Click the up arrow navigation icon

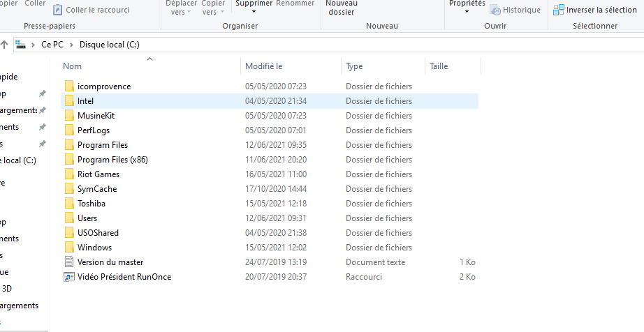[x=5, y=45]
